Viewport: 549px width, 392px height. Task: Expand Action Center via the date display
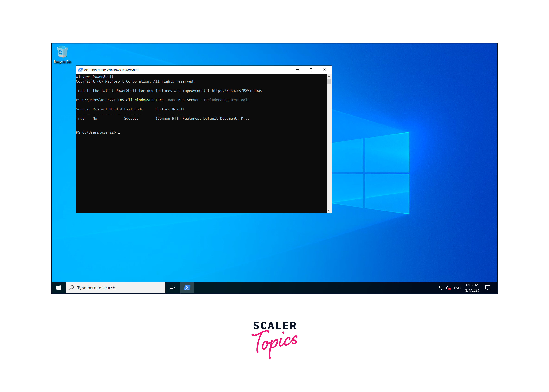pyautogui.click(x=472, y=290)
